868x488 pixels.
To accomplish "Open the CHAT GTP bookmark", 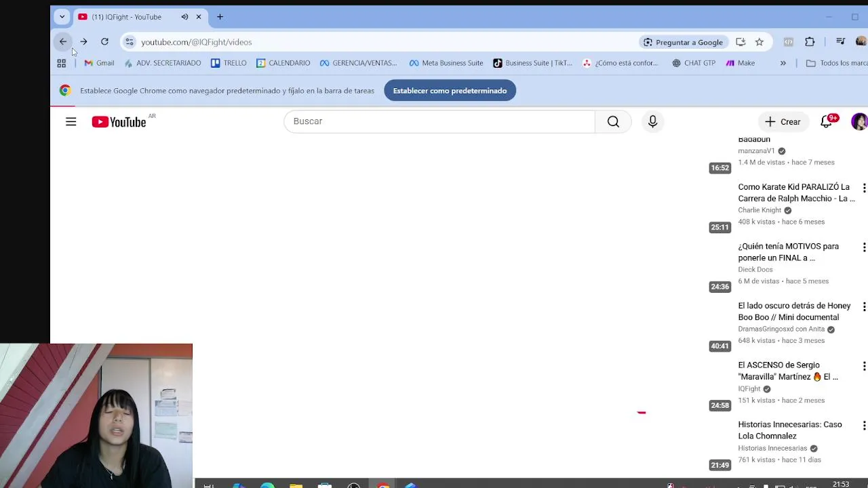I will coord(694,63).
